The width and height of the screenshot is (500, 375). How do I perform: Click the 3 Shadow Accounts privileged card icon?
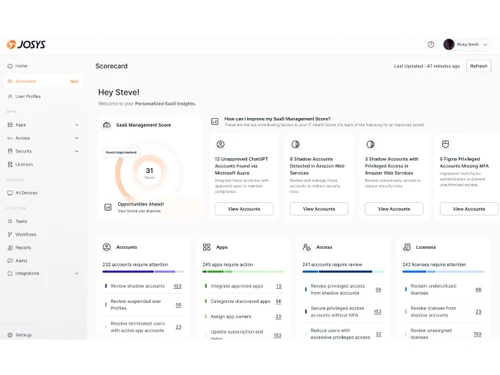(370, 144)
